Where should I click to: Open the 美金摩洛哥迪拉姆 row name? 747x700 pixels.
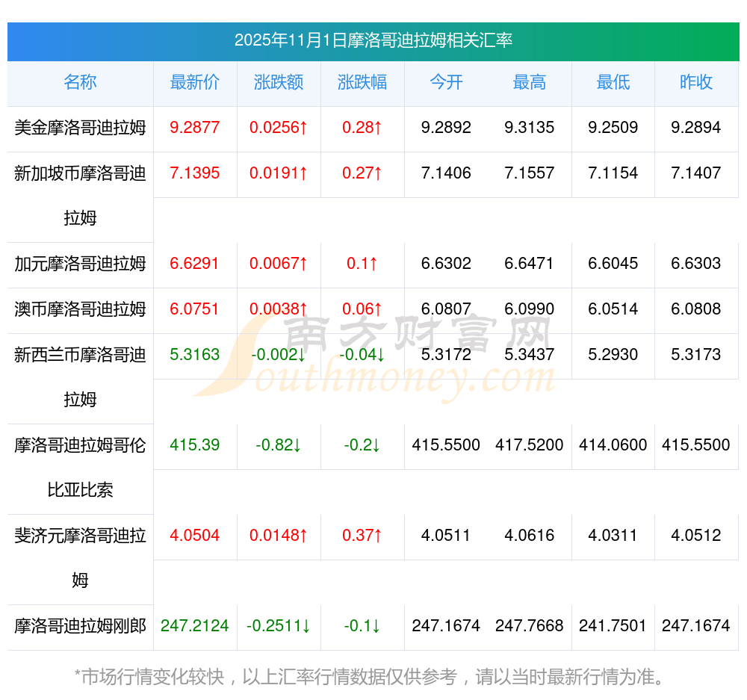point(80,128)
